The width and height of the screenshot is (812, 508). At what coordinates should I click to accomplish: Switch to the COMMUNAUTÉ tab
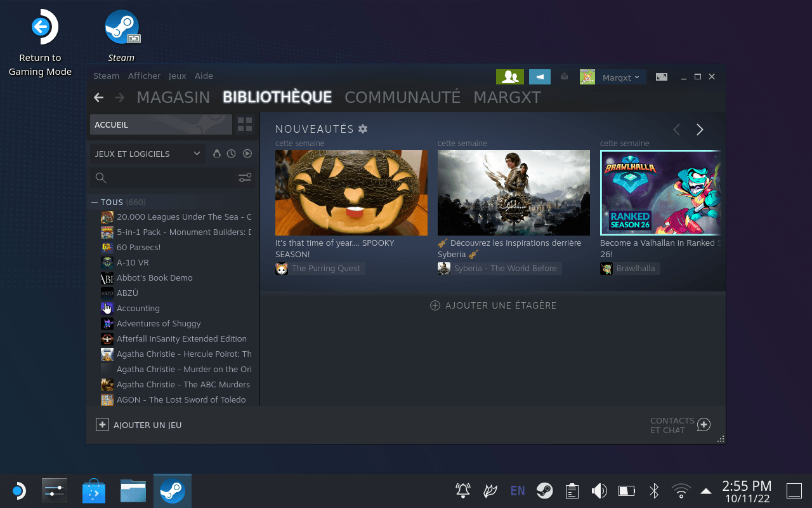[x=403, y=97]
